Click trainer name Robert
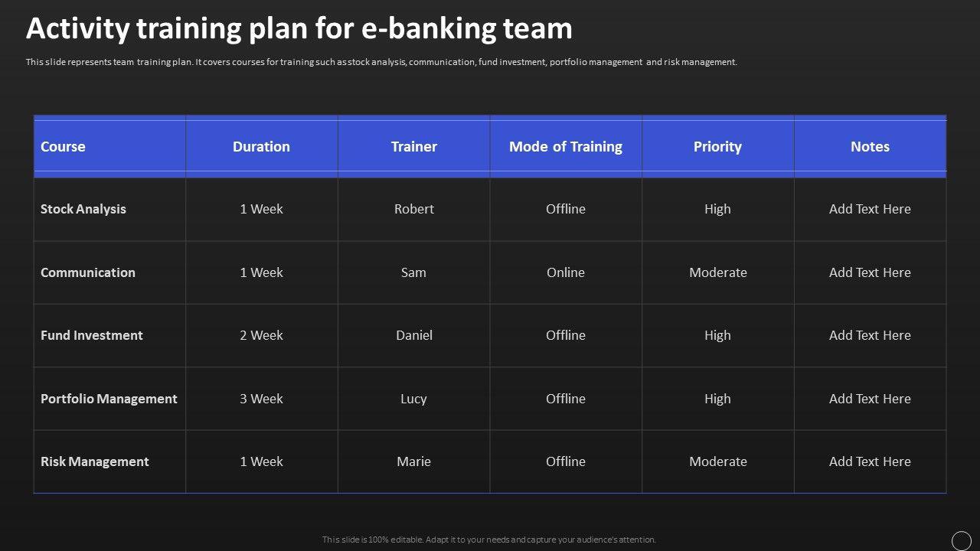The width and height of the screenshot is (980, 551). pos(413,209)
